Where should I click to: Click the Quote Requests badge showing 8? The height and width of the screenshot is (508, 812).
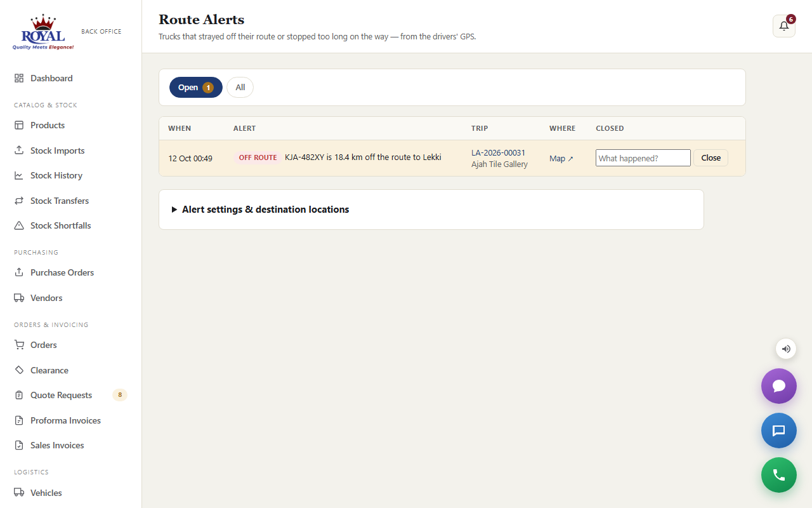tap(120, 395)
